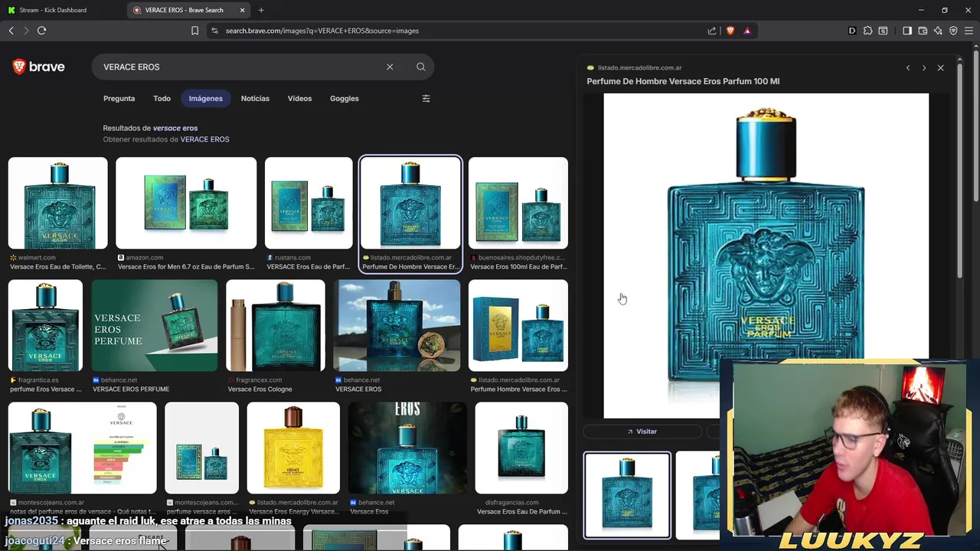
Task: Bookmark this page using the bookmark icon
Action: [x=194, y=31]
